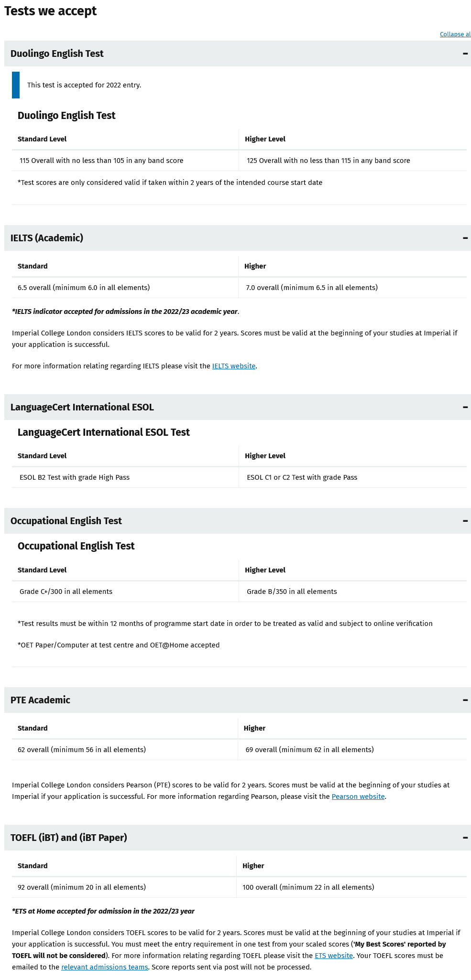Collapse the IELTS (Academic) section
Viewport: 471px width, 980px height.
click(238, 238)
